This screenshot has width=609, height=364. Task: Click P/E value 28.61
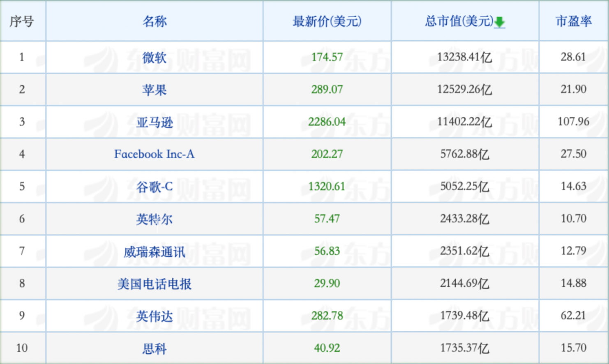pos(574,57)
